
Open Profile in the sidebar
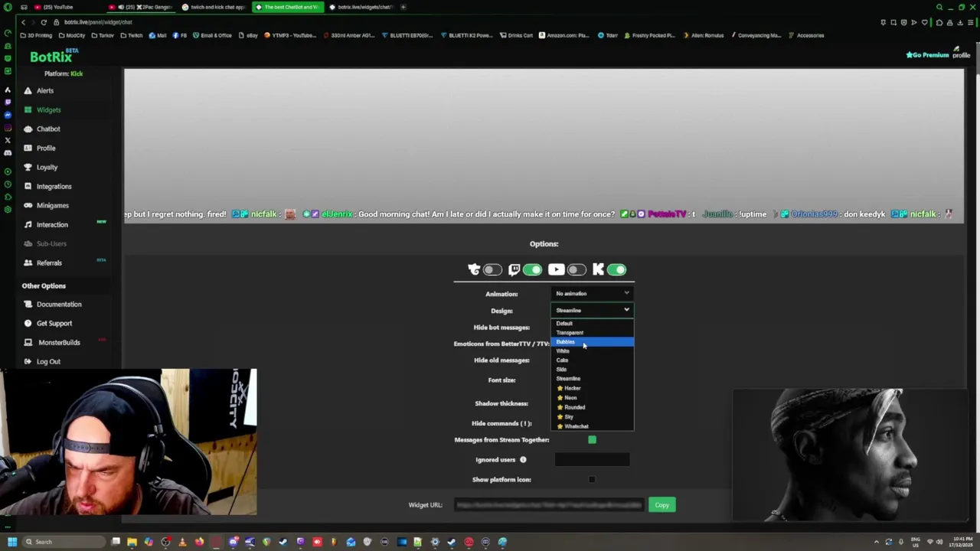[46, 148]
